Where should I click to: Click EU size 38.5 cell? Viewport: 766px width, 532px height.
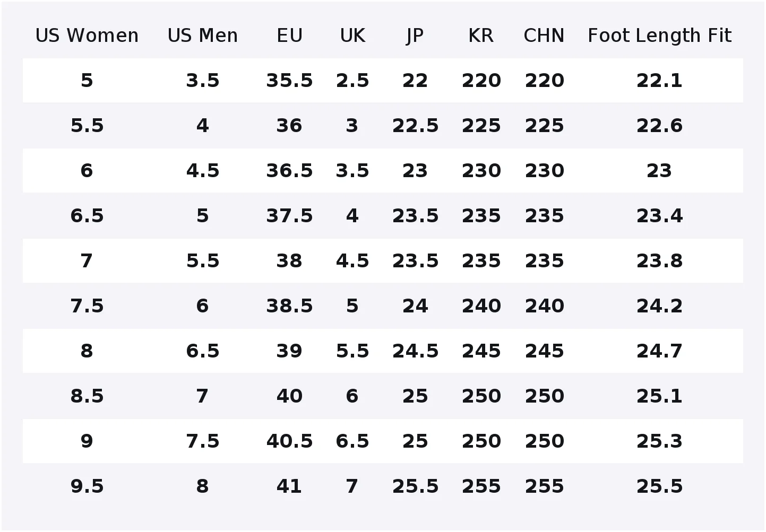[x=289, y=306]
